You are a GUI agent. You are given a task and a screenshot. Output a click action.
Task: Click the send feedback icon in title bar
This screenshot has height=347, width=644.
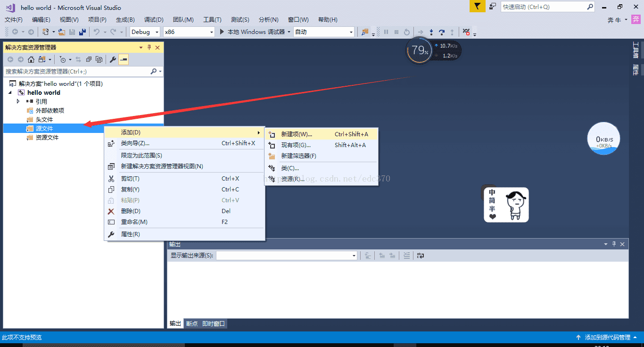coord(493,7)
